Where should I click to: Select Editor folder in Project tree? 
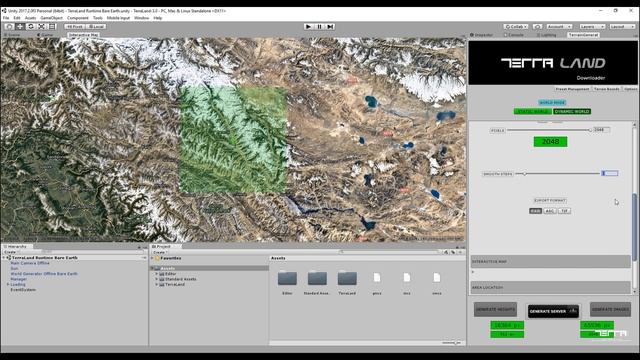click(x=171, y=274)
